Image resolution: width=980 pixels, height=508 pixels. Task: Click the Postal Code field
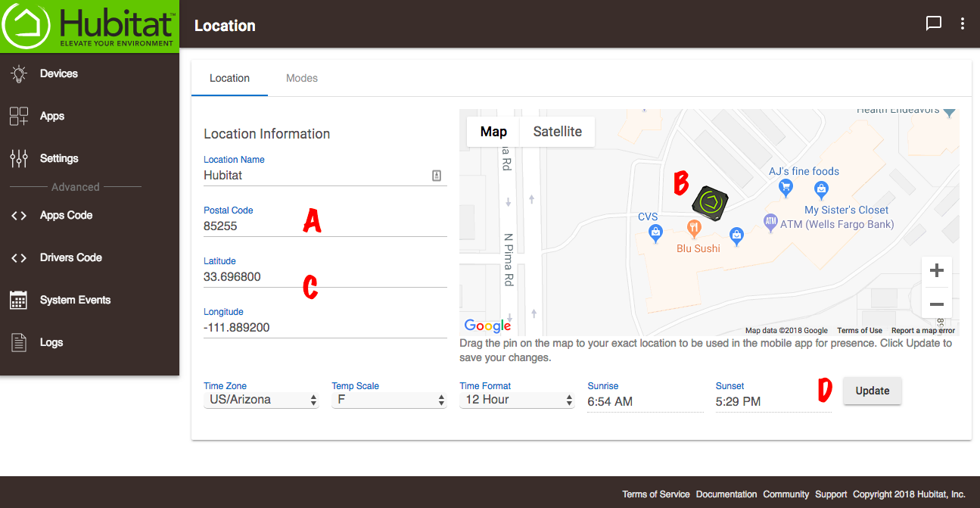325,226
